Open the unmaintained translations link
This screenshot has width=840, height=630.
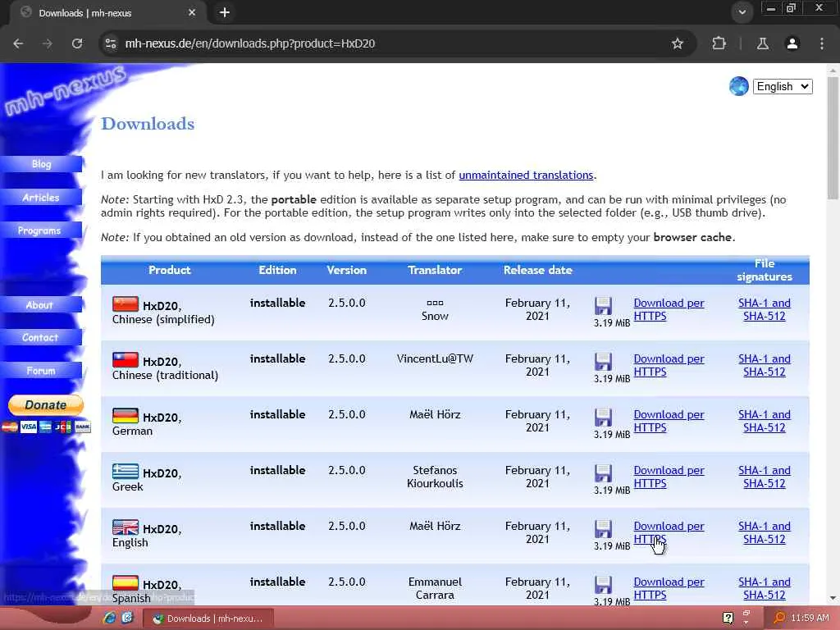(x=526, y=176)
